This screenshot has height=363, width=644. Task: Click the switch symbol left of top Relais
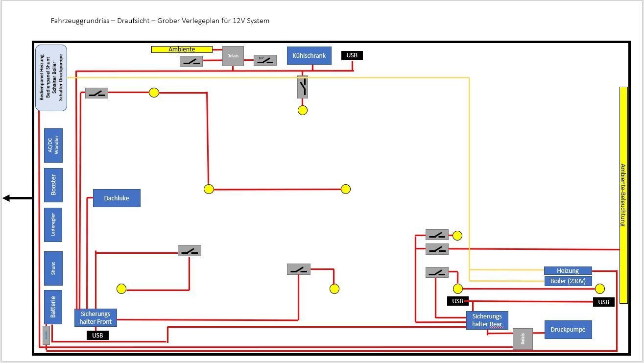click(x=191, y=61)
